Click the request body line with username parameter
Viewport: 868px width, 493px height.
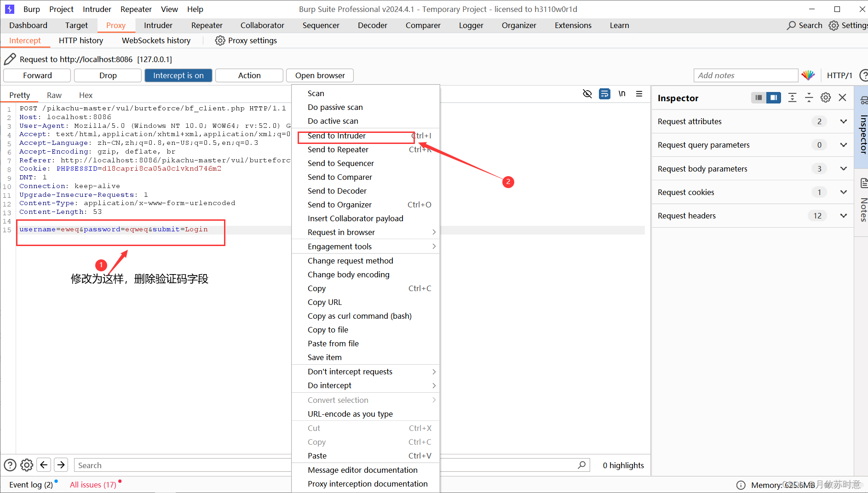[x=114, y=229]
